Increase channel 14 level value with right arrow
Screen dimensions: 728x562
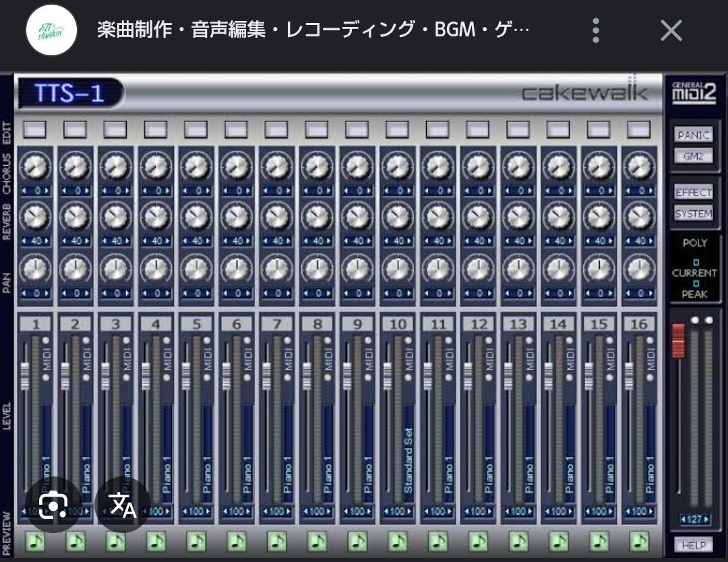(x=571, y=511)
